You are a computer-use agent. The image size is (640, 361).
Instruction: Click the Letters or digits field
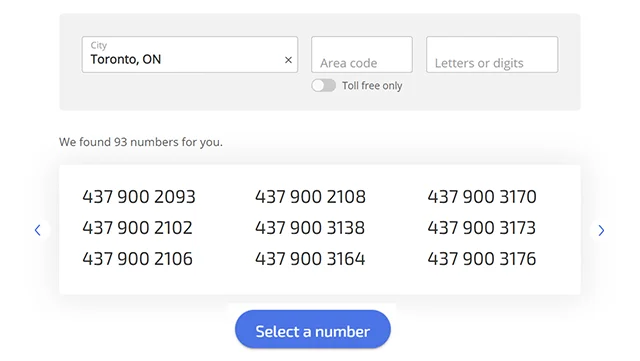(x=492, y=55)
